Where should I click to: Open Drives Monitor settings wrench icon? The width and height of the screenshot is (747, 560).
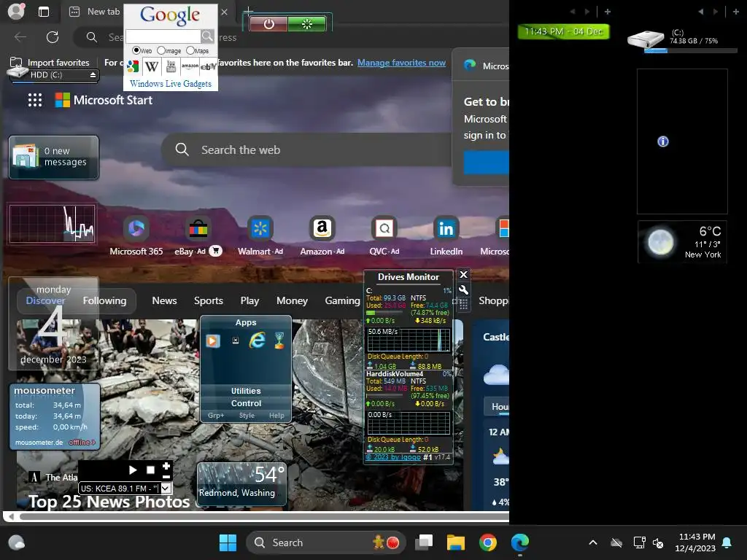463,289
